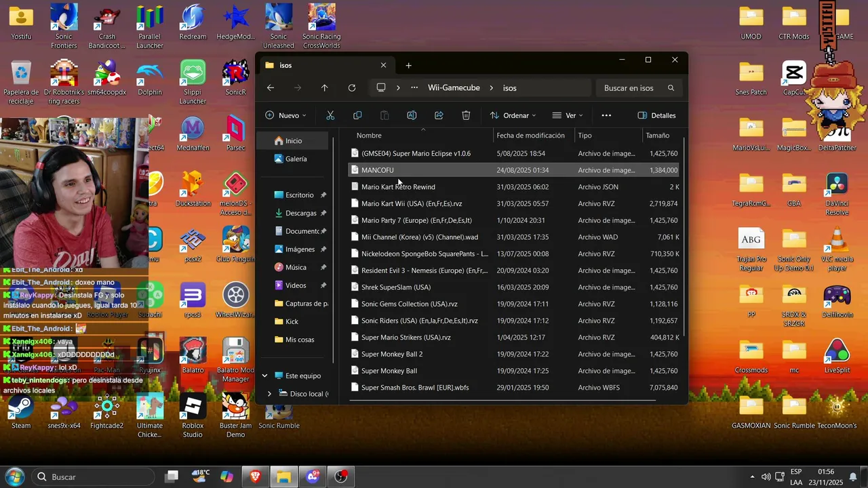Click the taskbar Buscar search field
This screenshot has height=488, width=868.
click(x=92, y=477)
